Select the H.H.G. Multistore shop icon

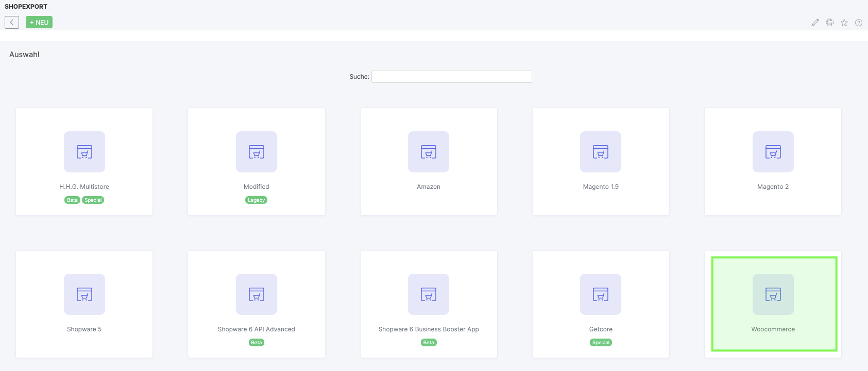click(84, 152)
